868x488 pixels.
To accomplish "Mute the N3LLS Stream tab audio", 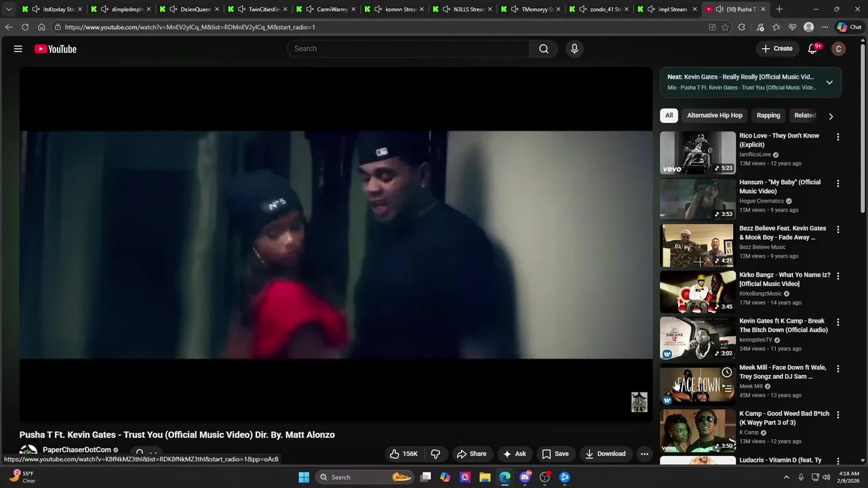I will pyautogui.click(x=446, y=9).
